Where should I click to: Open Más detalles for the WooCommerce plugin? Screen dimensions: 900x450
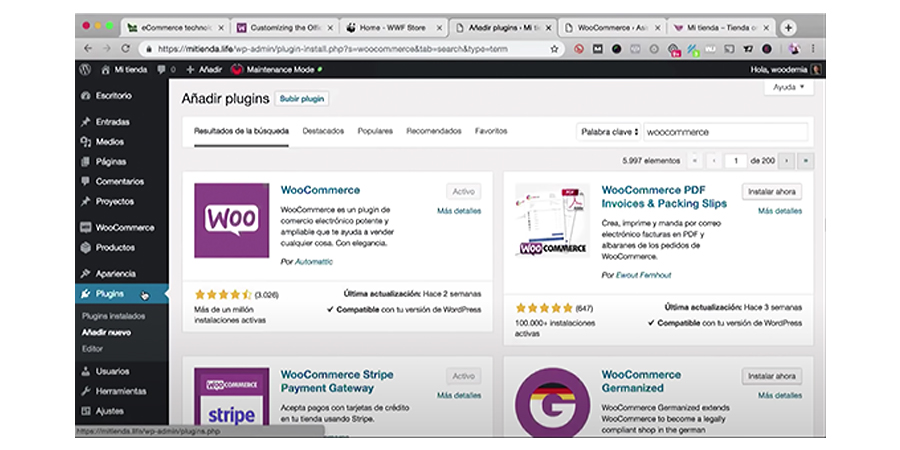tap(459, 211)
